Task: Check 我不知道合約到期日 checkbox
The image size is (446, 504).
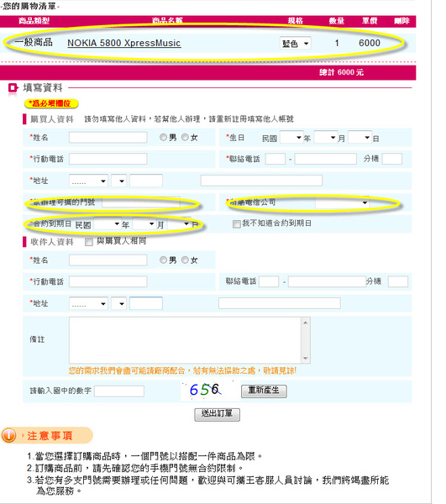Action: point(237,223)
